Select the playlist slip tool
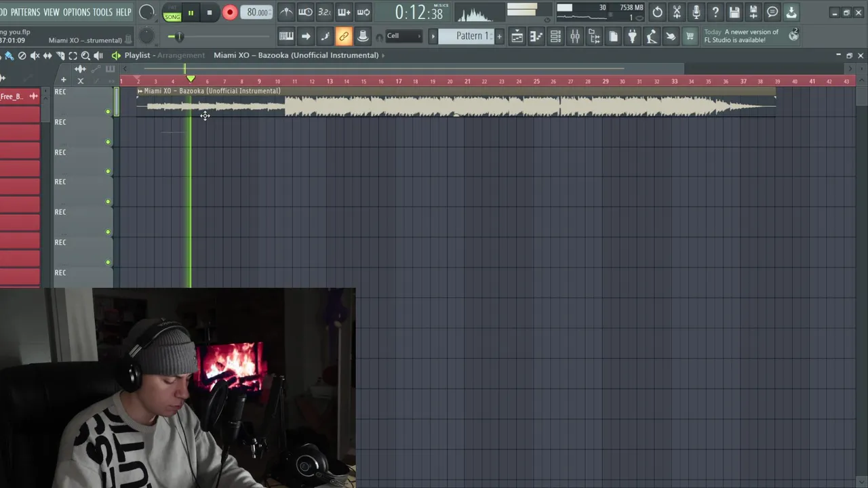Screen dimensions: 868x488 pyautogui.click(x=47, y=56)
